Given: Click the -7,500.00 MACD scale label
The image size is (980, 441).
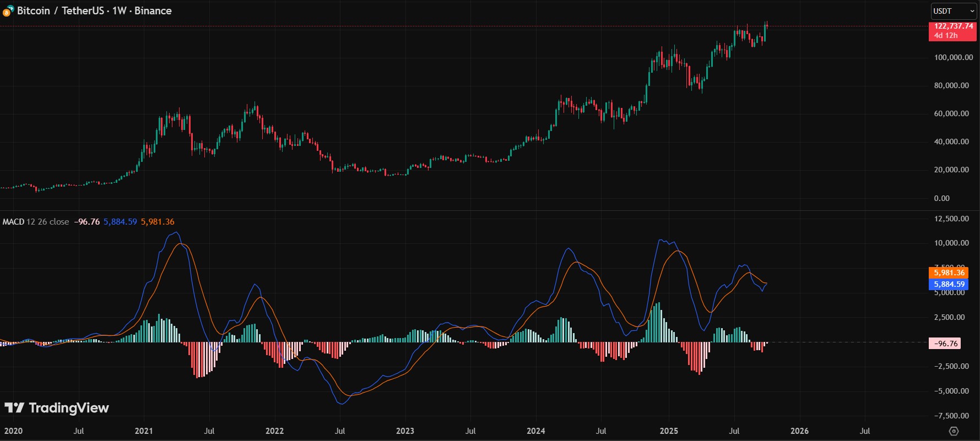Looking at the screenshot, I should [x=951, y=416].
